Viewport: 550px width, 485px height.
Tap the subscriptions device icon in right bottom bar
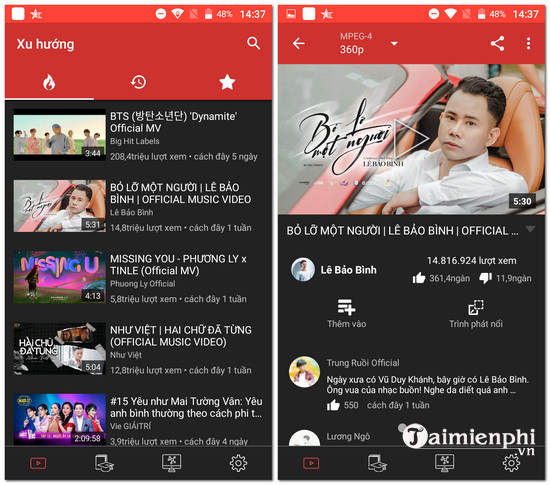[377, 463]
